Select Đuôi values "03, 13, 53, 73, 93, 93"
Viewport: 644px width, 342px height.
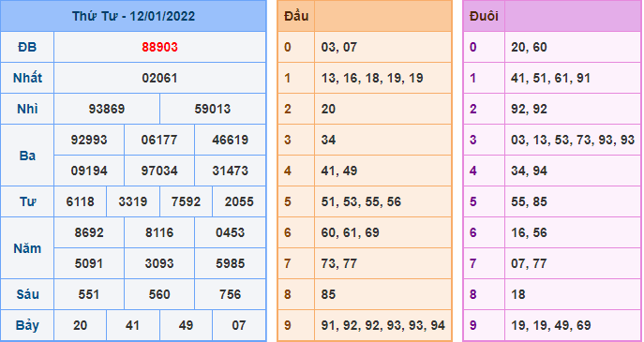pos(573,140)
